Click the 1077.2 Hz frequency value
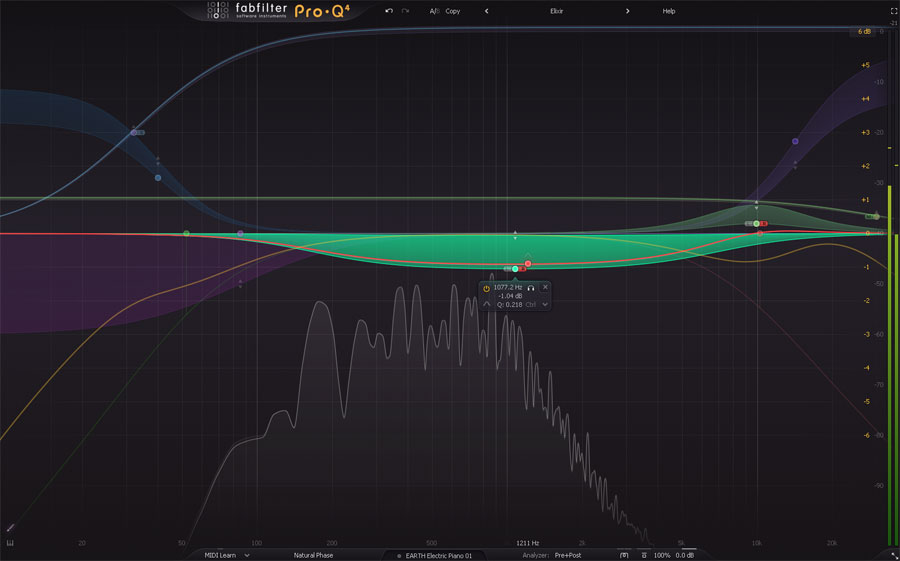Image resolution: width=900 pixels, height=561 pixels. (x=508, y=287)
